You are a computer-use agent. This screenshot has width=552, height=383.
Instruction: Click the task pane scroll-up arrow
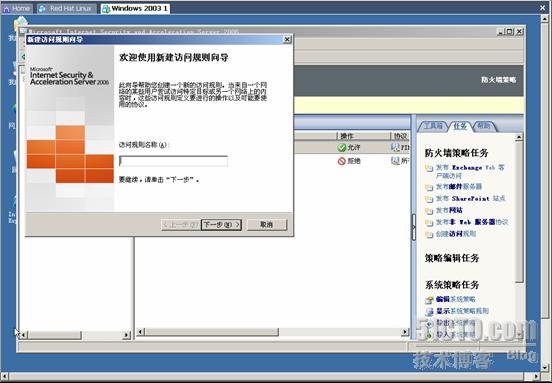coord(519,137)
